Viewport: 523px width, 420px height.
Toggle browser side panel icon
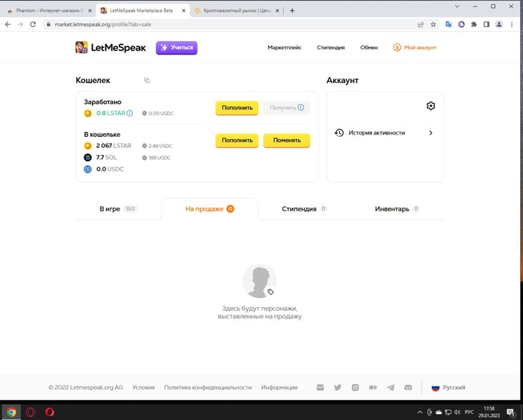(x=486, y=25)
